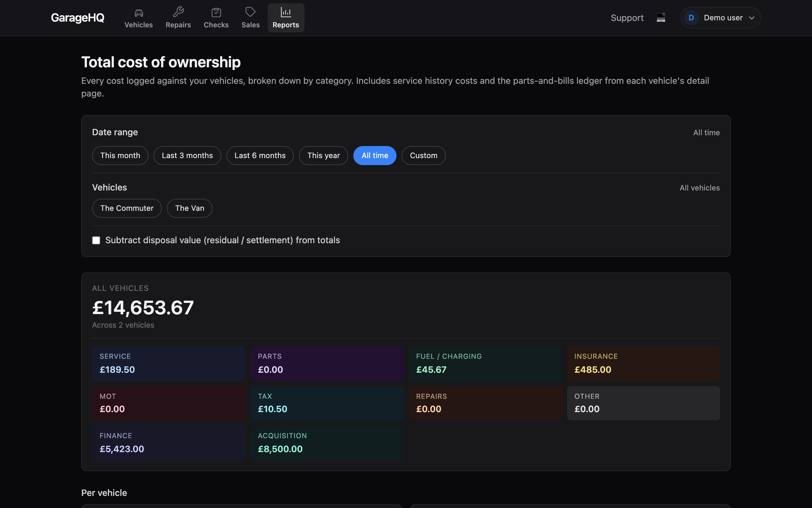Viewport: 812px width, 508px height.
Task: Click the Repairs wrench icon
Action: (178, 12)
